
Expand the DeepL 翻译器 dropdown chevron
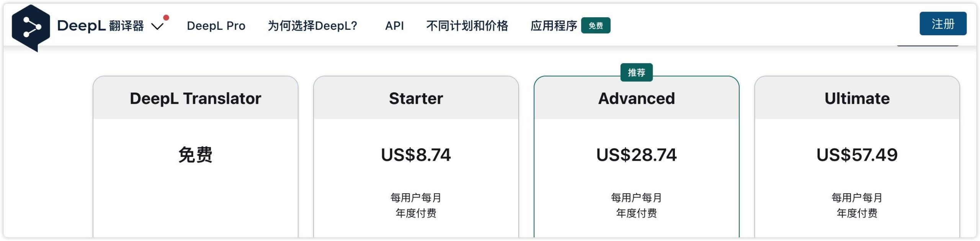tap(157, 26)
